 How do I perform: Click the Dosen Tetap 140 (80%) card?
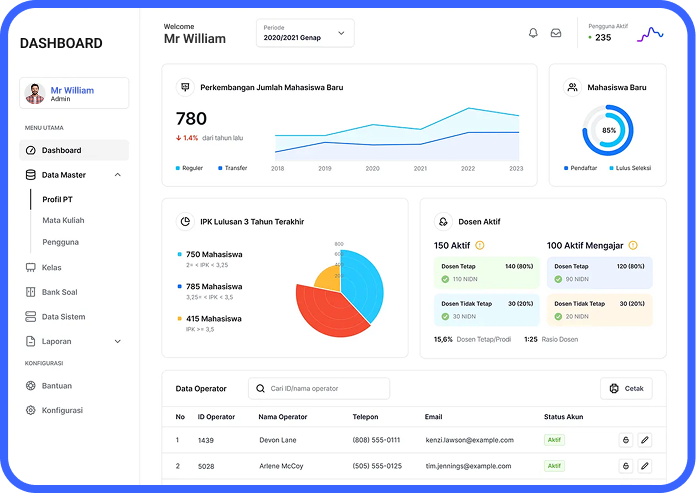[x=487, y=273]
